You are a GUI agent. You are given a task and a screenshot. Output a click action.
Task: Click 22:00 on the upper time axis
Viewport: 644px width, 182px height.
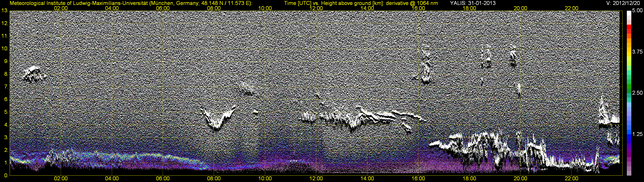[x=571, y=8]
